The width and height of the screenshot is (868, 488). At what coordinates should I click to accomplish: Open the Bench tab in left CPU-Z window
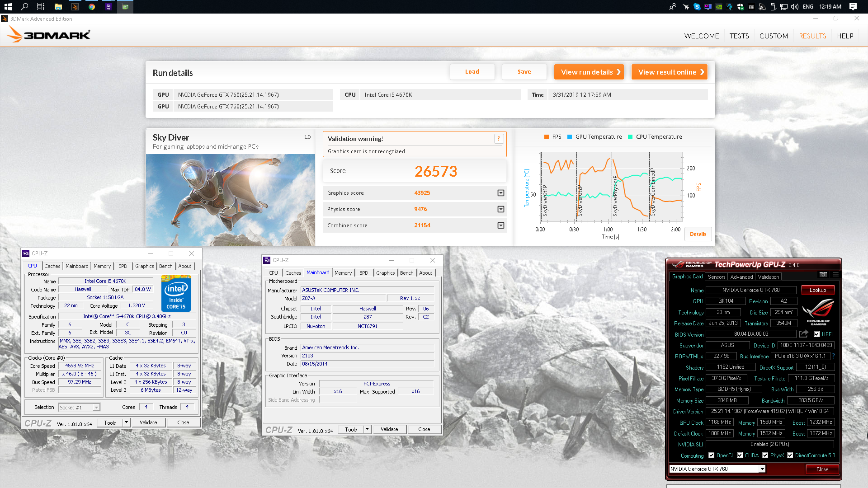pyautogui.click(x=166, y=266)
